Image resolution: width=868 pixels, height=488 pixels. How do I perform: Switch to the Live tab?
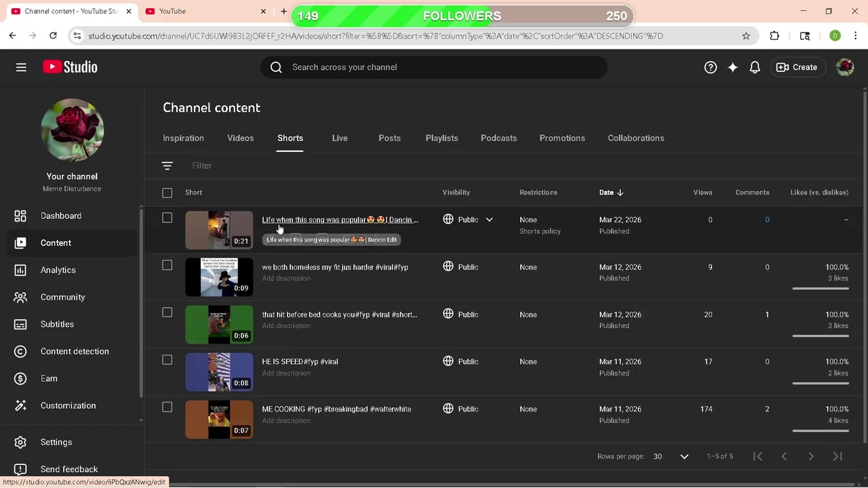[x=340, y=138]
